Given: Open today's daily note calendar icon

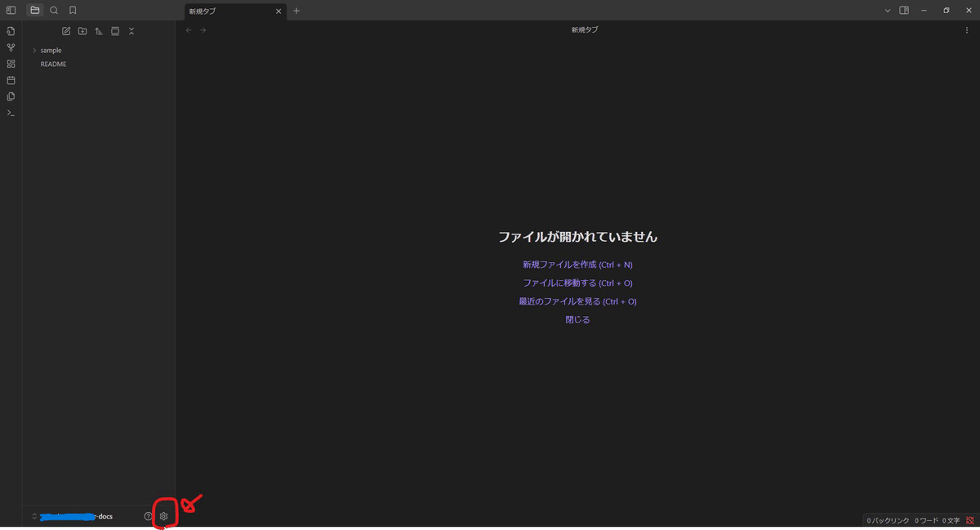Looking at the screenshot, I should click(11, 80).
